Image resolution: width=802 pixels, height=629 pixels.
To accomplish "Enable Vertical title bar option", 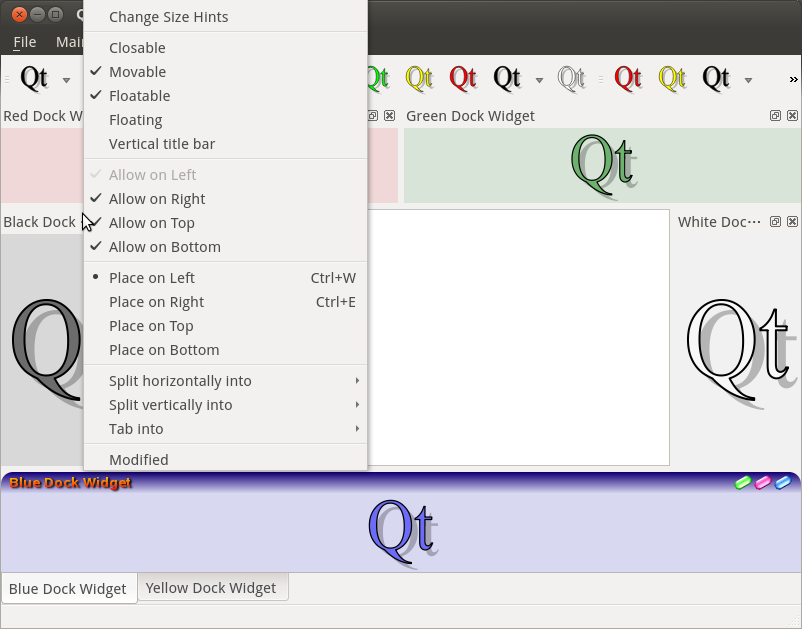I will [226, 144].
